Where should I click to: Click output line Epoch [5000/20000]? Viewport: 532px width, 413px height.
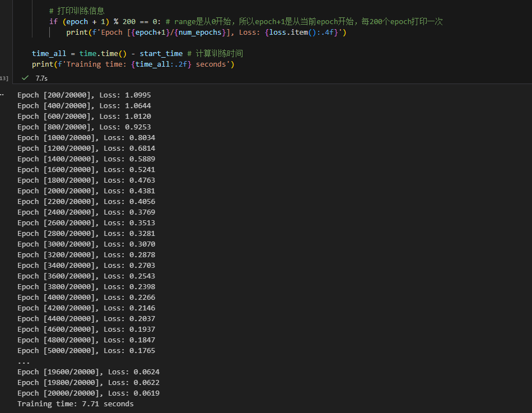click(x=86, y=350)
